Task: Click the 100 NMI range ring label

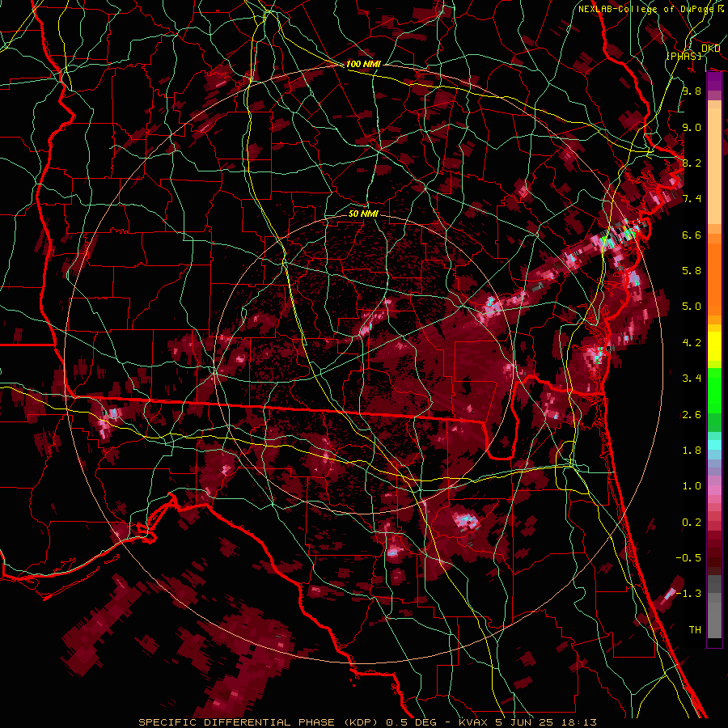Action: [x=363, y=64]
